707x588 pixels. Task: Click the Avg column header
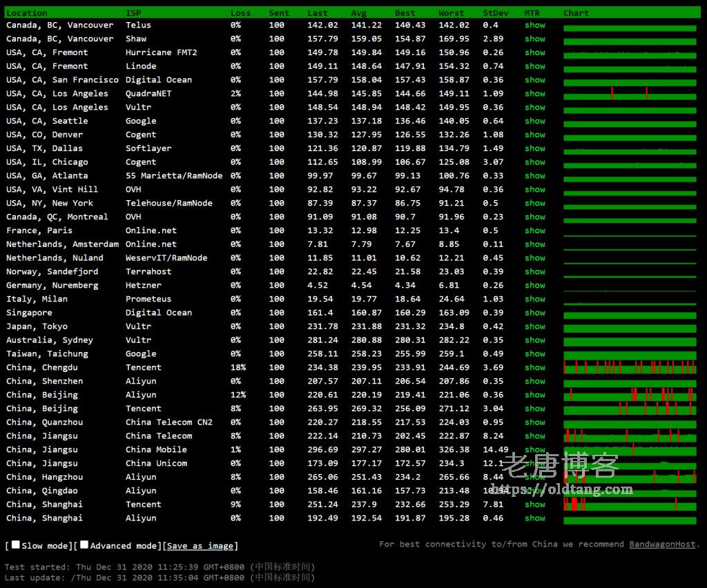[358, 13]
